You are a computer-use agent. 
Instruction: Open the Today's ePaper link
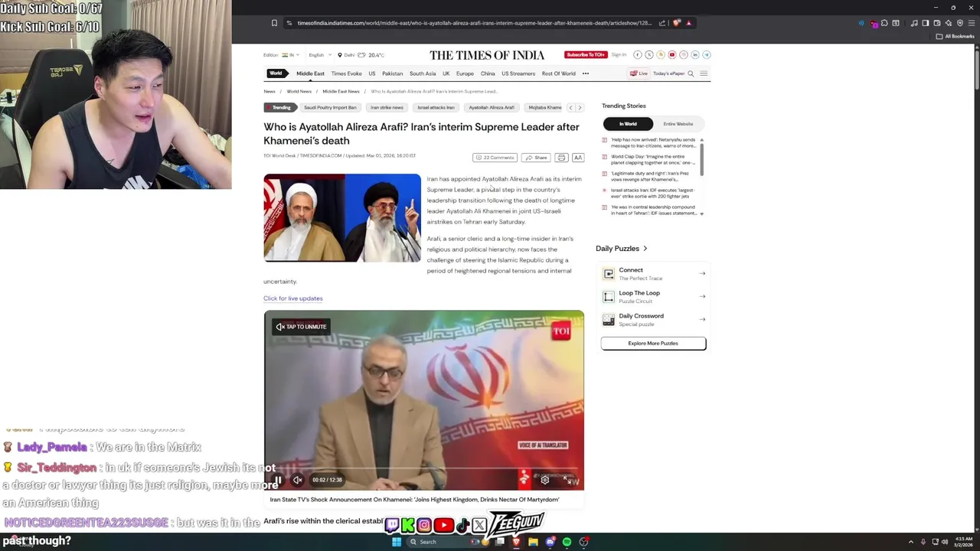click(x=668, y=73)
